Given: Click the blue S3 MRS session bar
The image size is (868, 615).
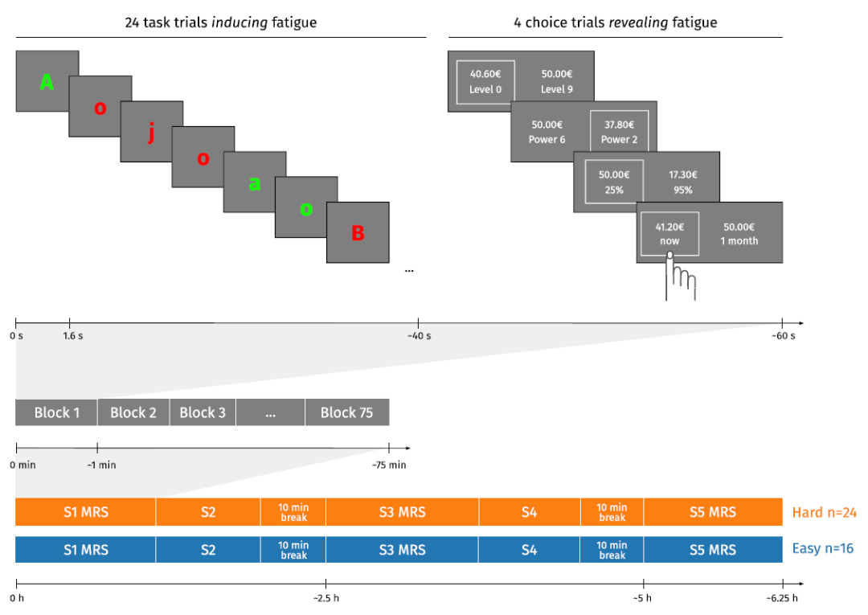Looking at the screenshot, I should (x=403, y=550).
